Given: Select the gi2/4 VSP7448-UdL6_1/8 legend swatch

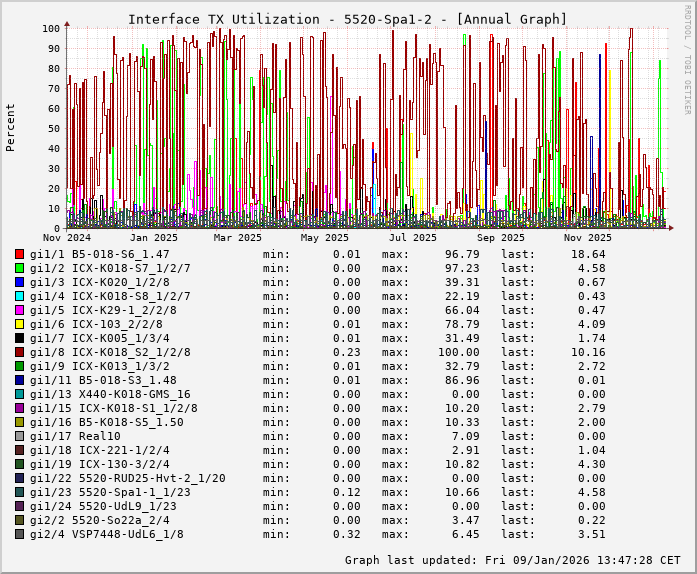Looking at the screenshot, I should (20, 534).
